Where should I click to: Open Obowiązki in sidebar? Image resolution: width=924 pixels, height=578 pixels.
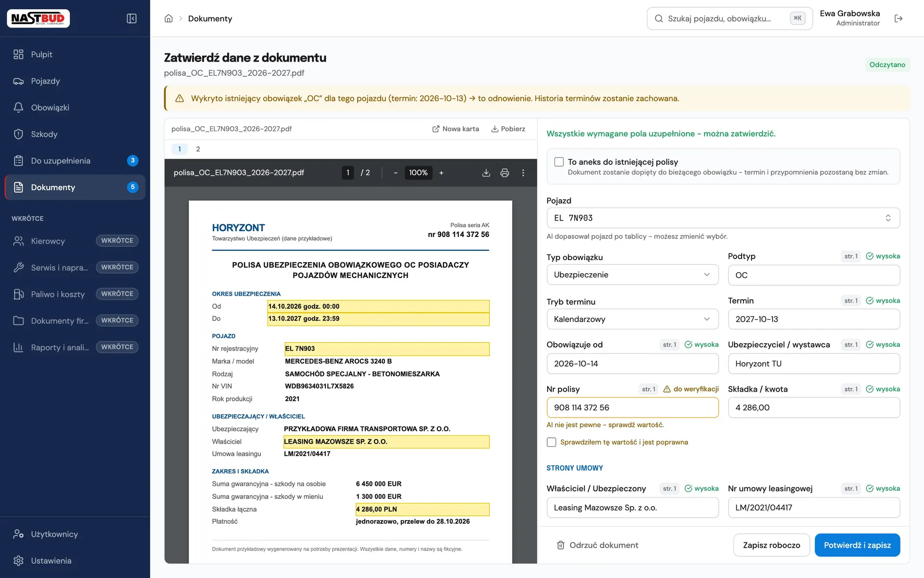[x=75, y=107]
